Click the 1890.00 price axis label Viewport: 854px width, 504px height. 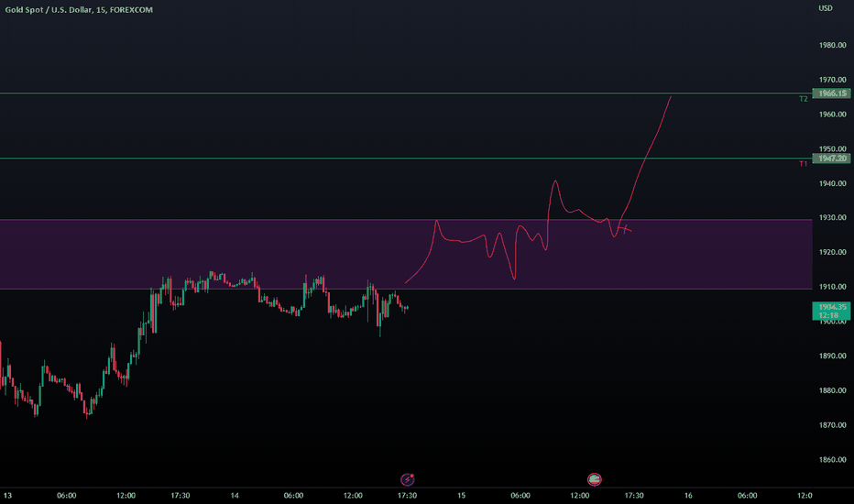point(833,356)
